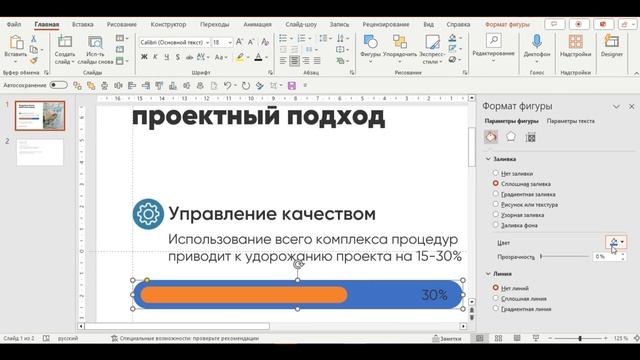The height and width of the screenshot is (360, 640).
Task: Click the Диктофон microphone icon
Action: pos(536,42)
